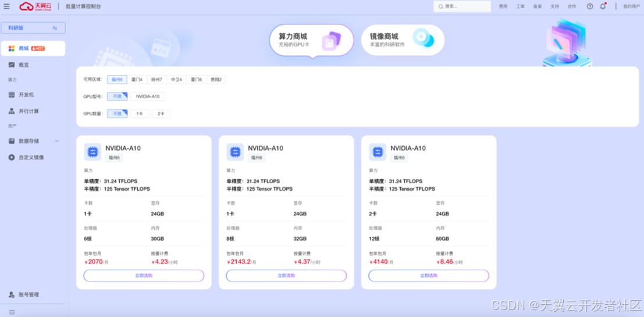Screen dimensions: 644x317
Task: Expand the 数据存储 sidebar section
Action: [57, 141]
